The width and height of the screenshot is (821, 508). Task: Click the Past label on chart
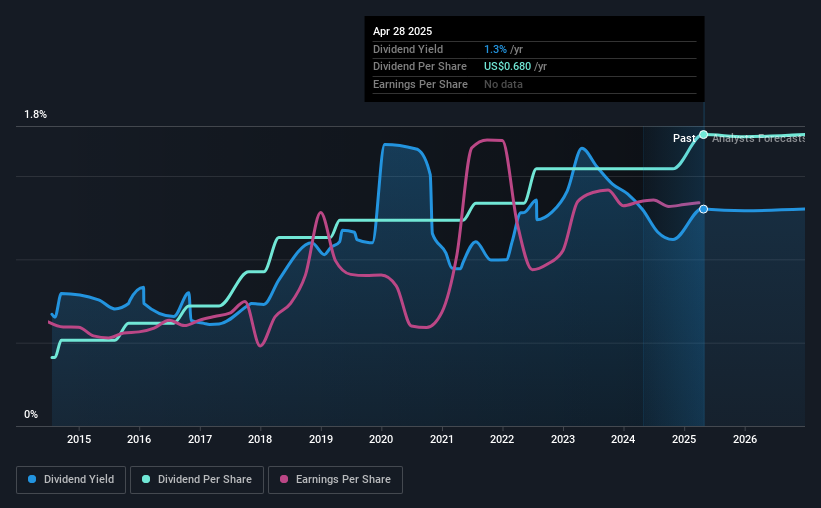tap(684, 138)
